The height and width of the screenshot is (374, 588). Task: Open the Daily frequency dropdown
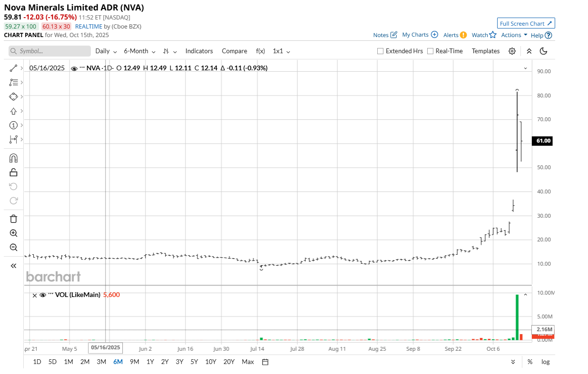click(106, 51)
